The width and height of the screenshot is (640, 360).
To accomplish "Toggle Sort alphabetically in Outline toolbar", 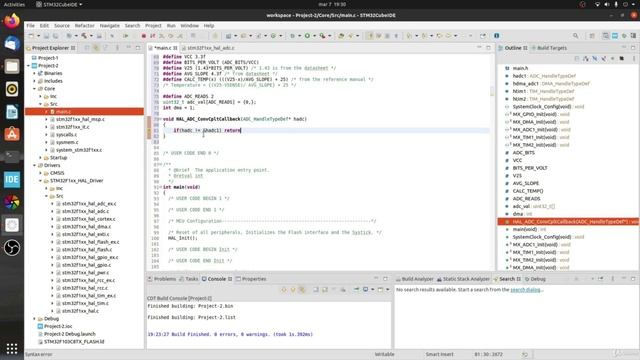I will 586,59.
